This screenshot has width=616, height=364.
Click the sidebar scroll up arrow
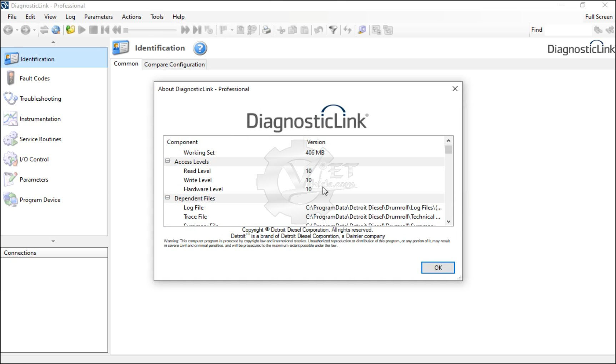tap(53, 42)
